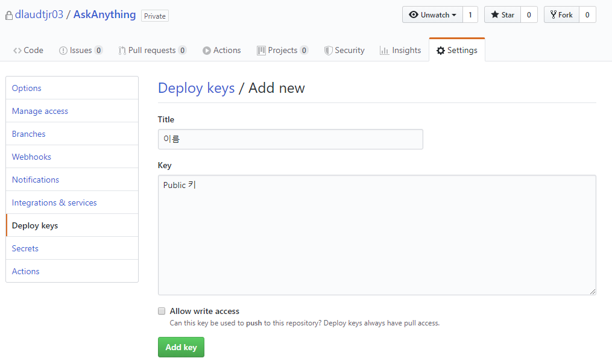Viewport: 612px width, 364px height.
Task: View the stargazers count 0
Action: point(529,15)
